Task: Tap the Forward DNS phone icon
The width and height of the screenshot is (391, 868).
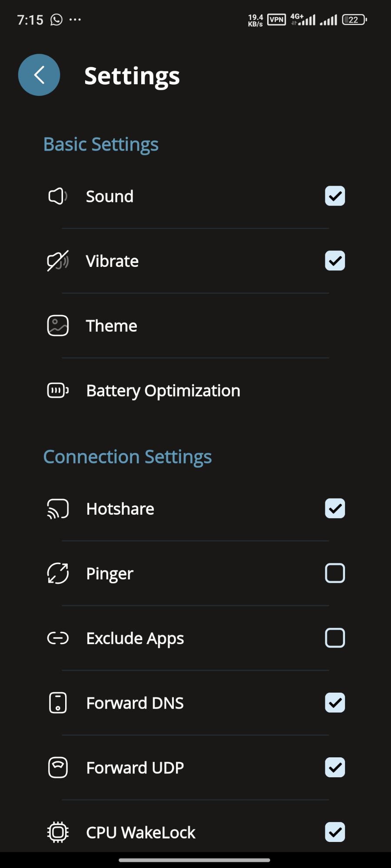Action: click(58, 703)
